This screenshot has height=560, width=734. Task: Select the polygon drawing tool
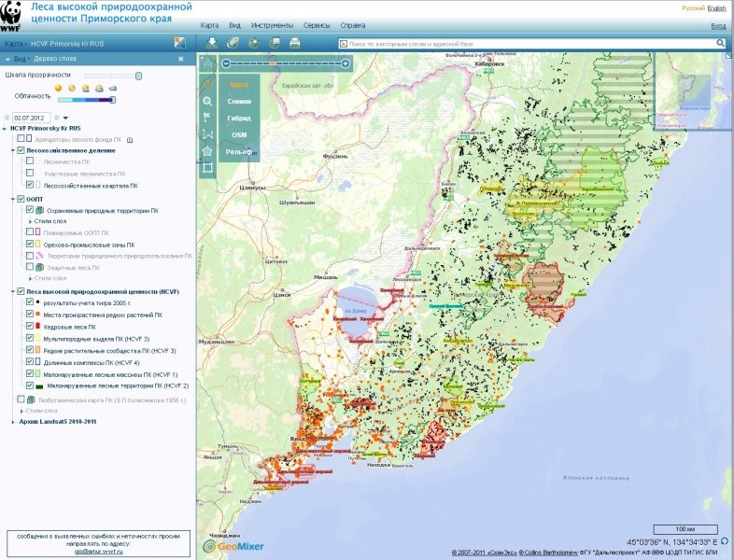coord(207,150)
